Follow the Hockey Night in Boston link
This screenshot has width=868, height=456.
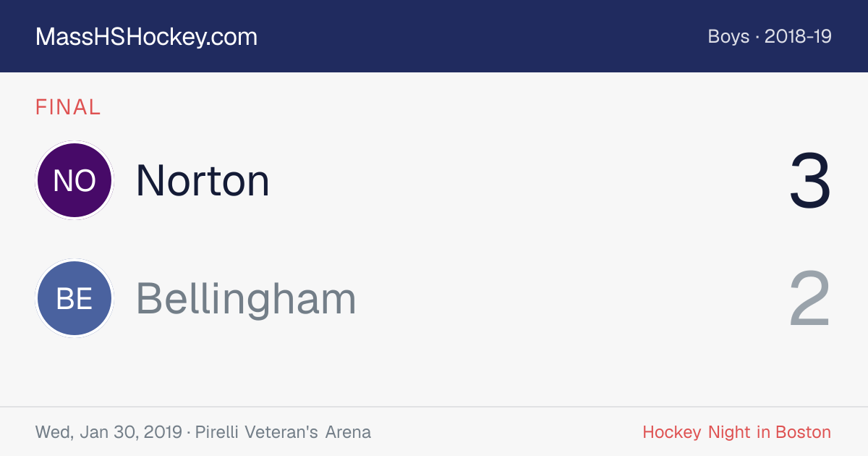737,433
